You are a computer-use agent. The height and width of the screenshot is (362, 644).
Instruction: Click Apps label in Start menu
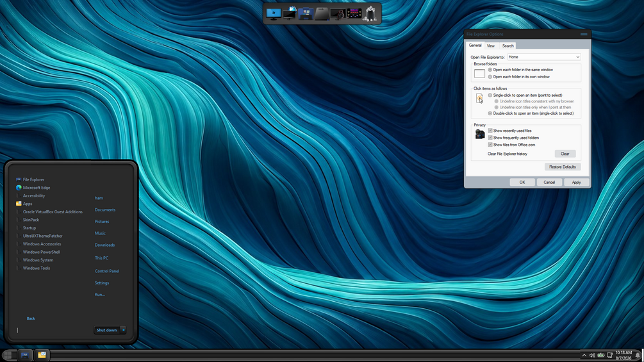pyautogui.click(x=28, y=204)
